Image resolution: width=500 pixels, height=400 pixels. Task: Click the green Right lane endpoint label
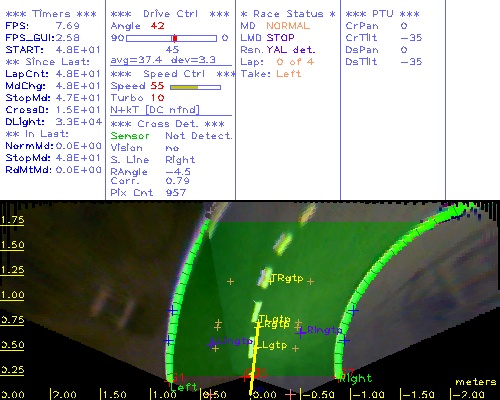[355, 378]
